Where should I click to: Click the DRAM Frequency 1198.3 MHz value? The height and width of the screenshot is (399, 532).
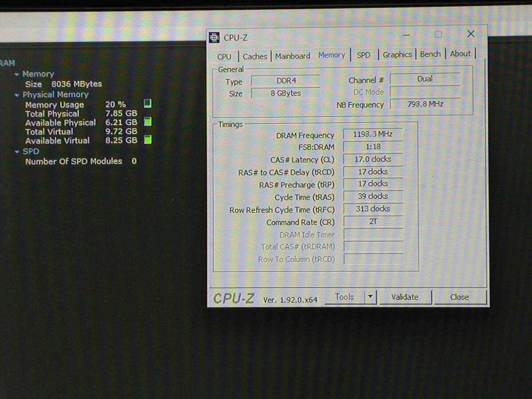pyautogui.click(x=373, y=134)
